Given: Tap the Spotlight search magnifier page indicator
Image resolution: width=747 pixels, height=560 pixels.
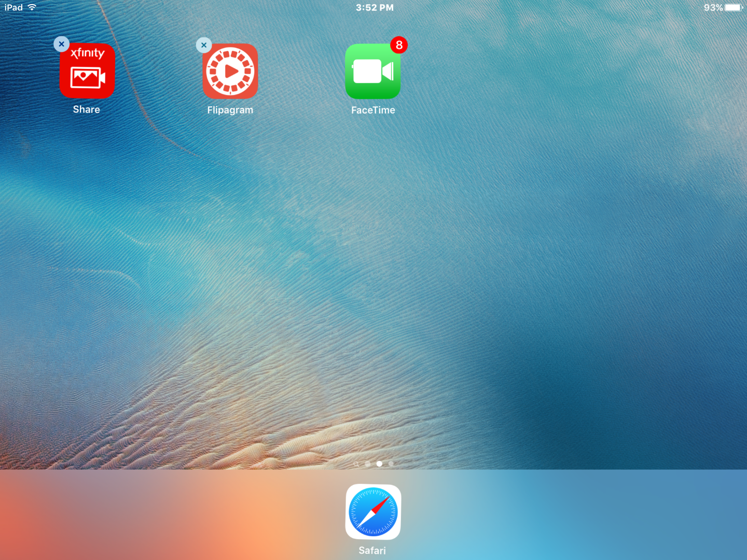Looking at the screenshot, I should tap(356, 464).
